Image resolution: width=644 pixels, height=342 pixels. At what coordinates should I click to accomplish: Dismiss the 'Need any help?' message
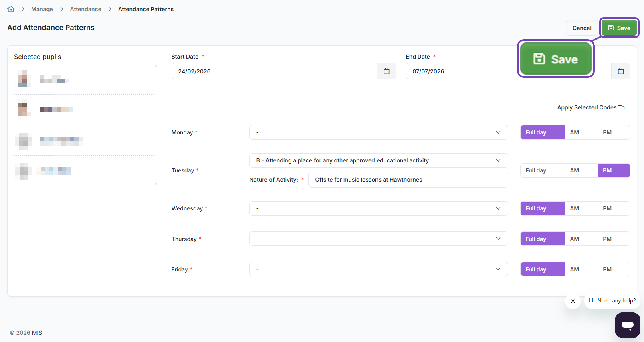click(573, 301)
